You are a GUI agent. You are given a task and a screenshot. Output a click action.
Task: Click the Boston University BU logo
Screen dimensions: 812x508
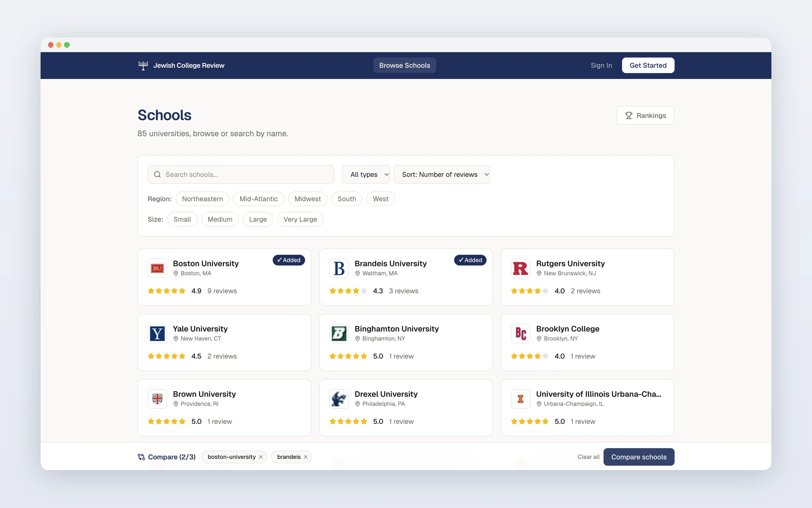[157, 268]
